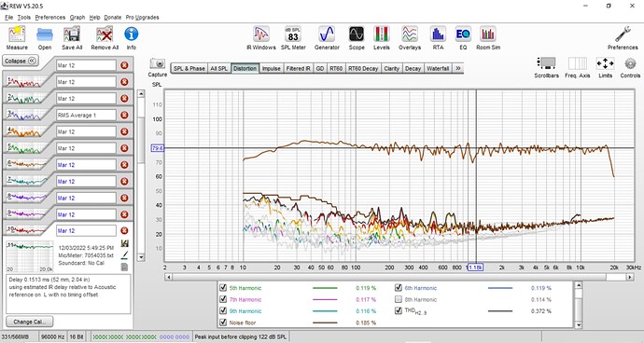Open the Scope tool
The height and width of the screenshot is (343, 644).
coord(357,34)
